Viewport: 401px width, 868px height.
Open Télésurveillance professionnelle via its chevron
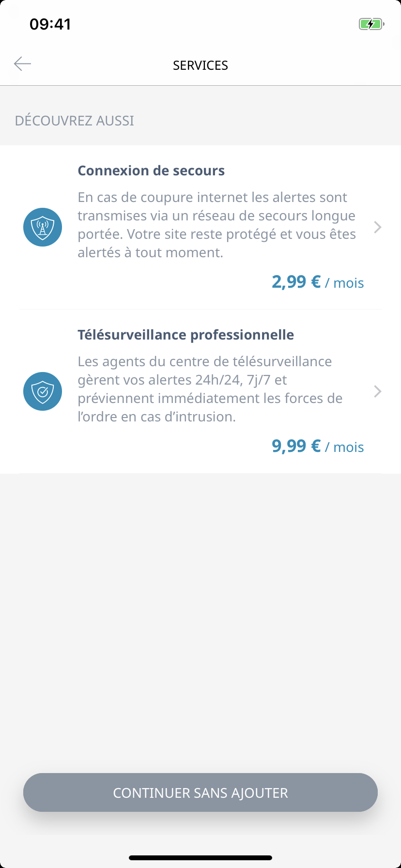click(378, 391)
